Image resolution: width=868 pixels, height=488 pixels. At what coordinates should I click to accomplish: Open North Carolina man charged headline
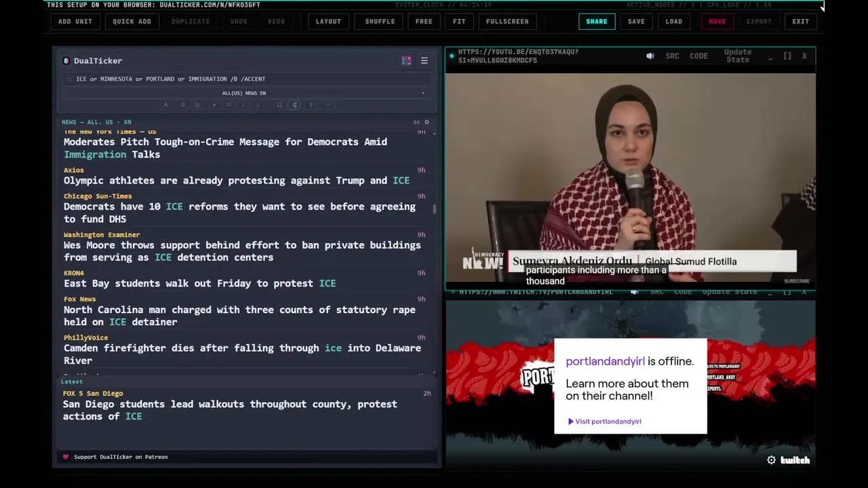(239, 316)
